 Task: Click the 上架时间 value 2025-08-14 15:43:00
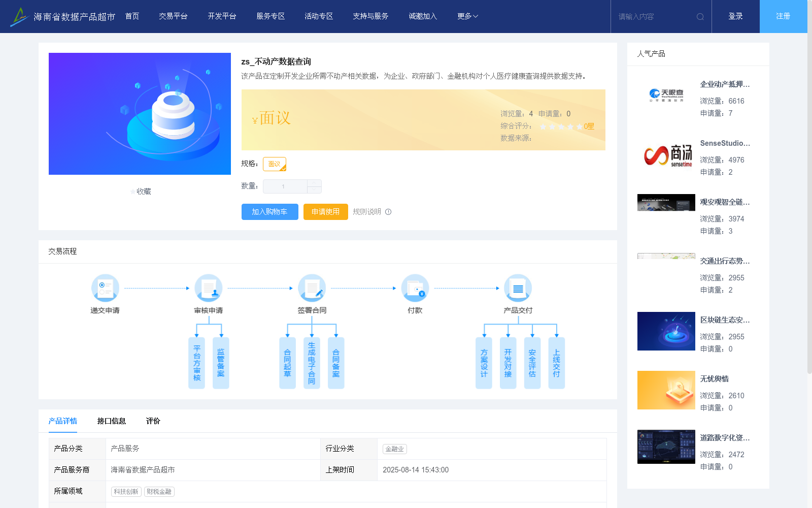416,470
